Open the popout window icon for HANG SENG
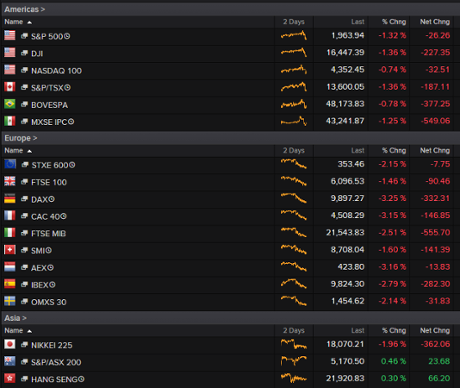The height and width of the screenshot is (388, 460). coord(24,379)
